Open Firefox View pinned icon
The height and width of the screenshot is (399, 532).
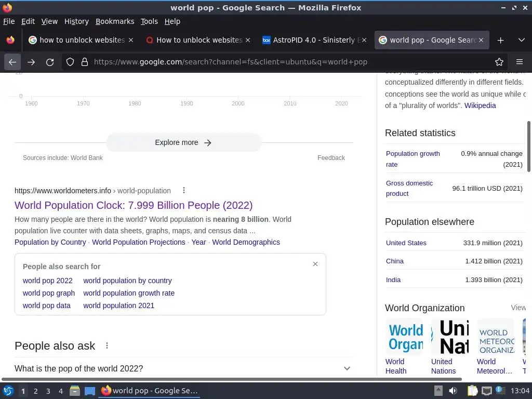(10, 40)
